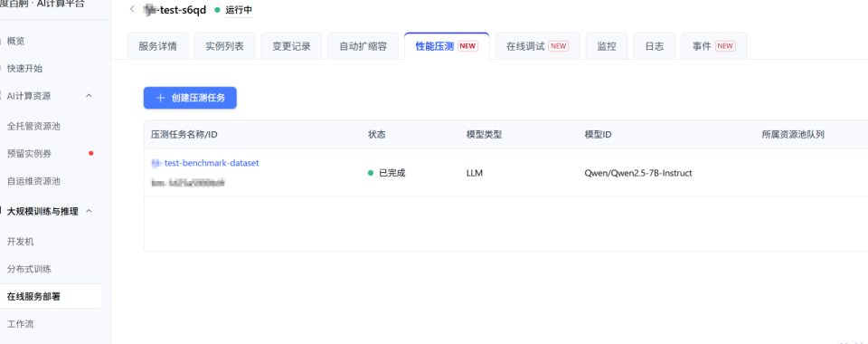Click the NEW badge on 在线调试 tab
The height and width of the screenshot is (344, 868).
pyautogui.click(x=559, y=46)
